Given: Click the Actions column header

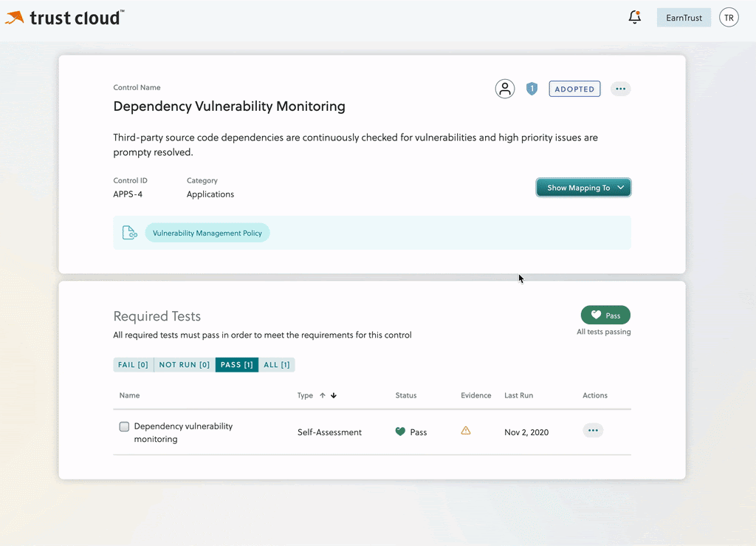Looking at the screenshot, I should (595, 395).
